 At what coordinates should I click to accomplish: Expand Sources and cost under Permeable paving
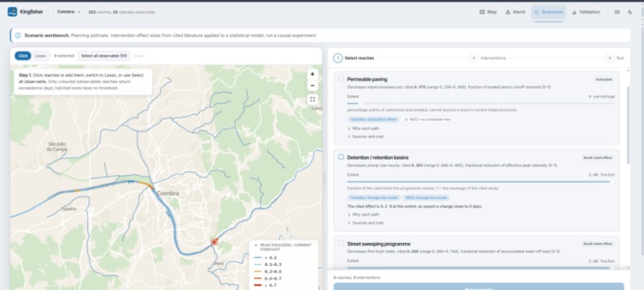pyautogui.click(x=365, y=137)
